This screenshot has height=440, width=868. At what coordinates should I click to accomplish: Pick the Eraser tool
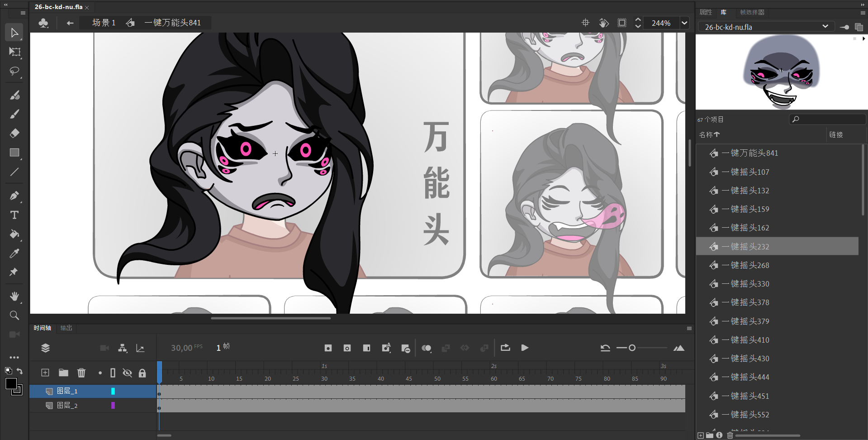(x=14, y=133)
